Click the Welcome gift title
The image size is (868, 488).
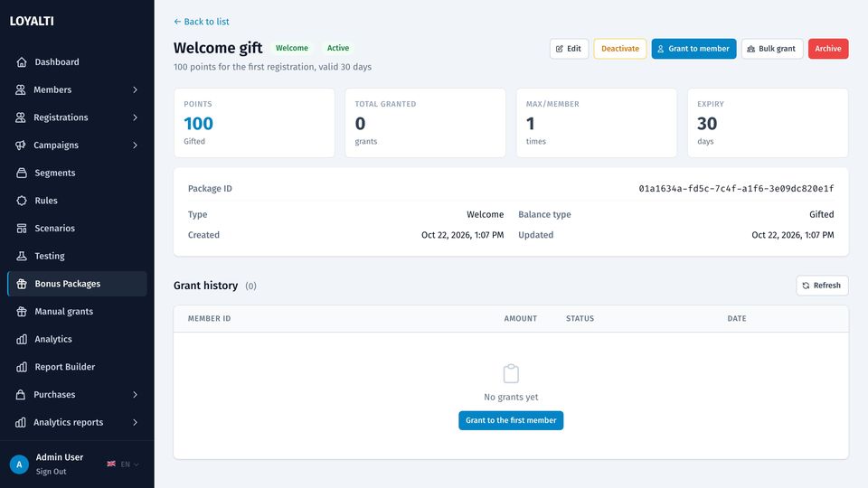(x=218, y=48)
